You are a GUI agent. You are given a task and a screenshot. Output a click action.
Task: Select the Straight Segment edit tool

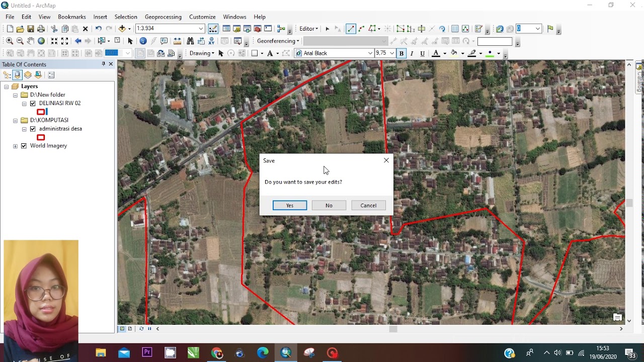coord(351,29)
